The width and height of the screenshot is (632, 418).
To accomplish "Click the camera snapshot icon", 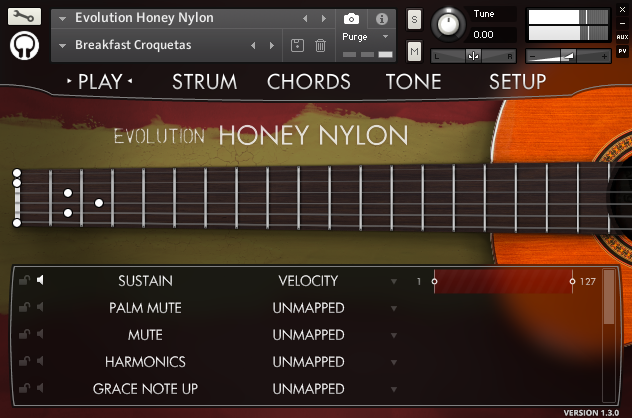I will [351, 19].
